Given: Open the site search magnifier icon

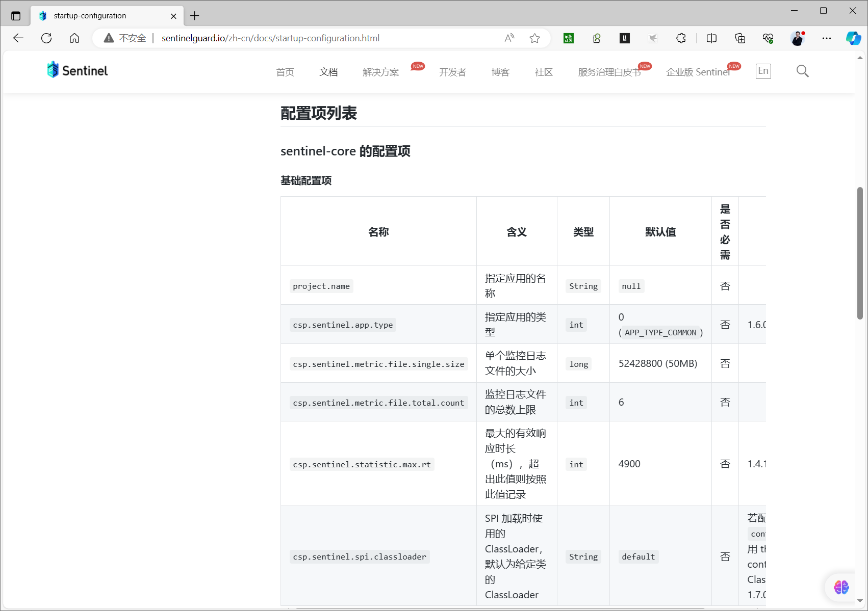Looking at the screenshot, I should pyautogui.click(x=802, y=71).
